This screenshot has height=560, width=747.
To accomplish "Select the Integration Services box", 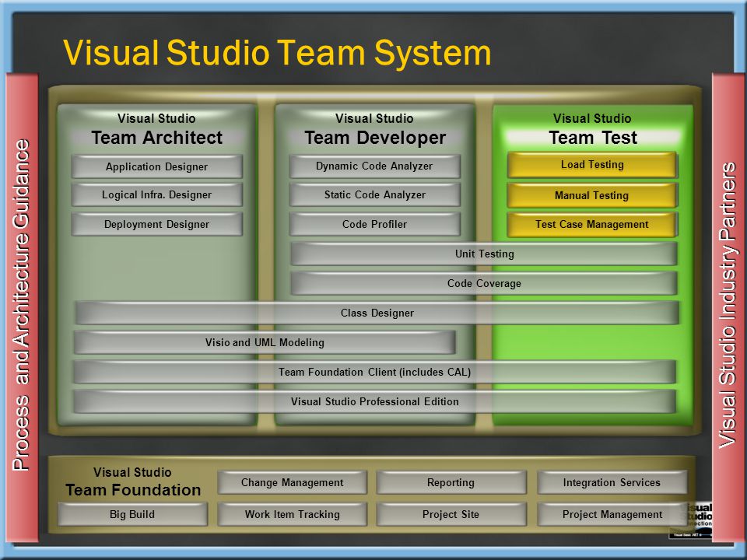I will tap(612, 482).
